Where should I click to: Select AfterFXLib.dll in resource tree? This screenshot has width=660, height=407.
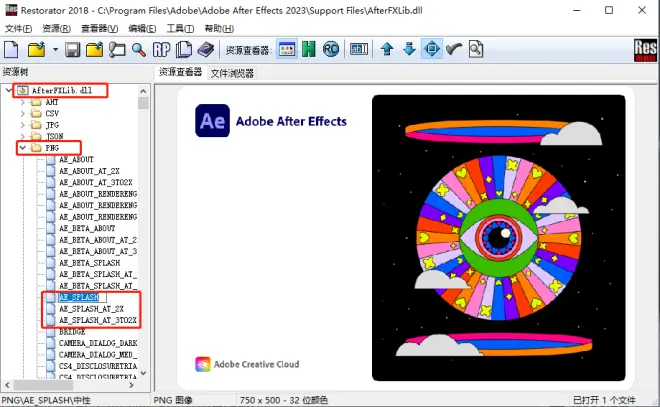click(x=62, y=90)
